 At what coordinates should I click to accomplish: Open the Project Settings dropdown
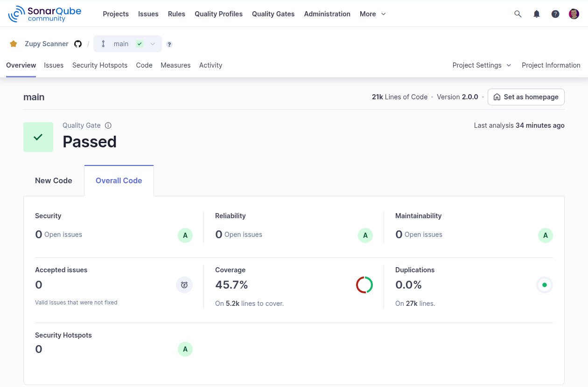(482, 65)
